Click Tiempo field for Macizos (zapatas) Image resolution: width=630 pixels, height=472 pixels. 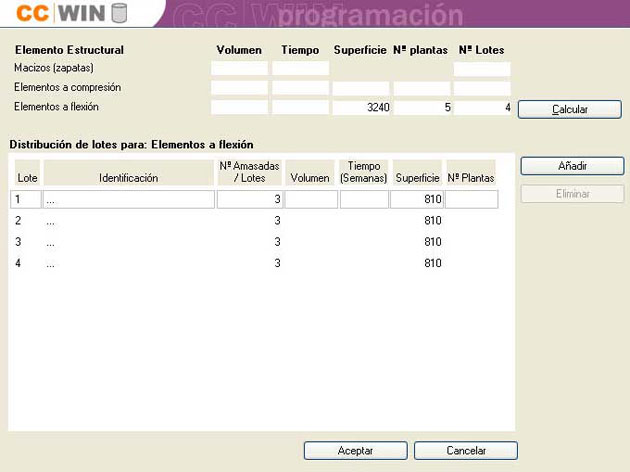click(x=300, y=69)
